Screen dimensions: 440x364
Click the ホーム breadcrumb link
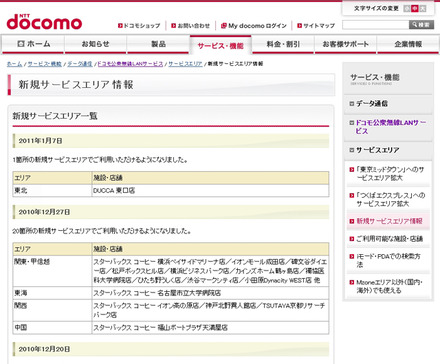tap(15, 64)
